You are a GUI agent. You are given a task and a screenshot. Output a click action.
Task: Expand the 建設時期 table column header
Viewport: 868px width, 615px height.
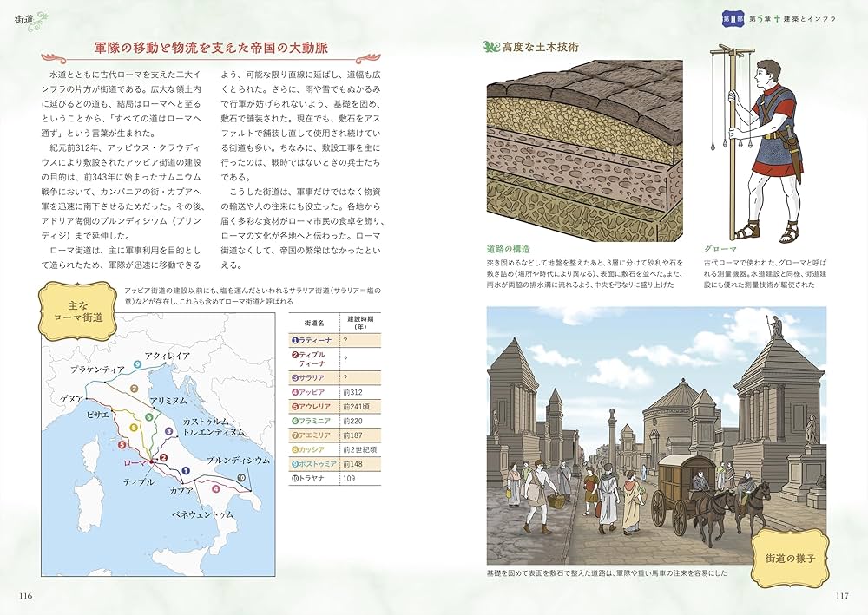click(x=359, y=324)
